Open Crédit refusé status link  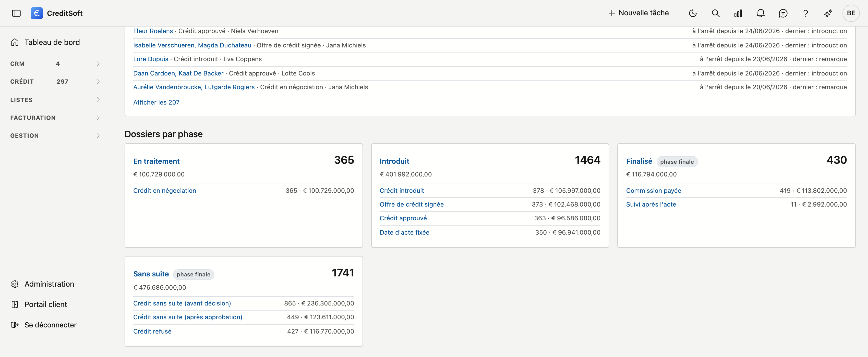(x=152, y=331)
